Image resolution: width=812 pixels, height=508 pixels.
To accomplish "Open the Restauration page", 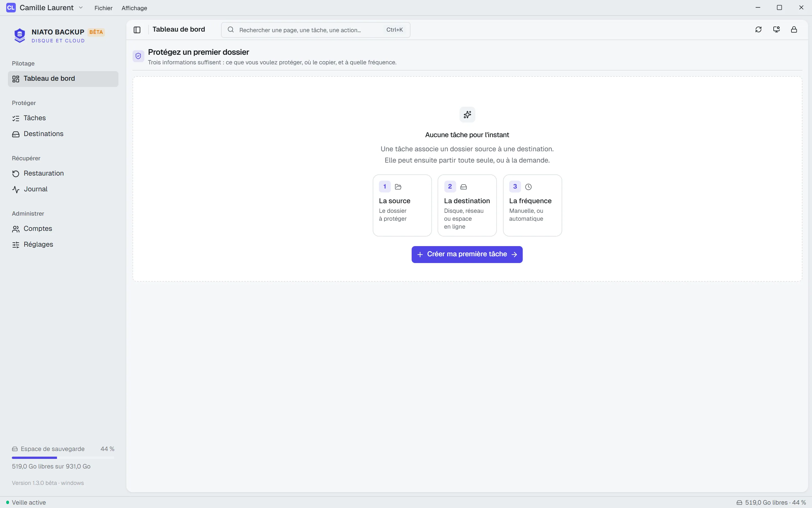I will [63, 173].
